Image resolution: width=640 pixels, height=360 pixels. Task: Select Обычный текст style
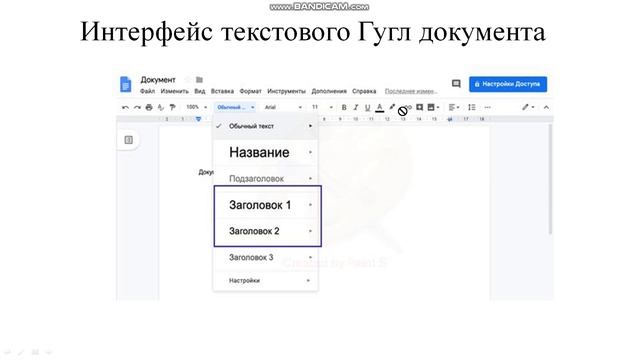point(265,126)
